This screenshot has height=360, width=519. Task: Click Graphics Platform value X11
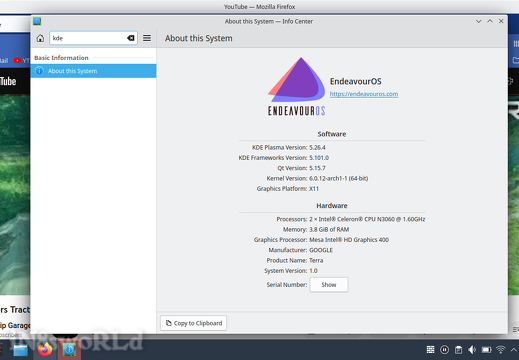pyautogui.click(x=314, y=189)
